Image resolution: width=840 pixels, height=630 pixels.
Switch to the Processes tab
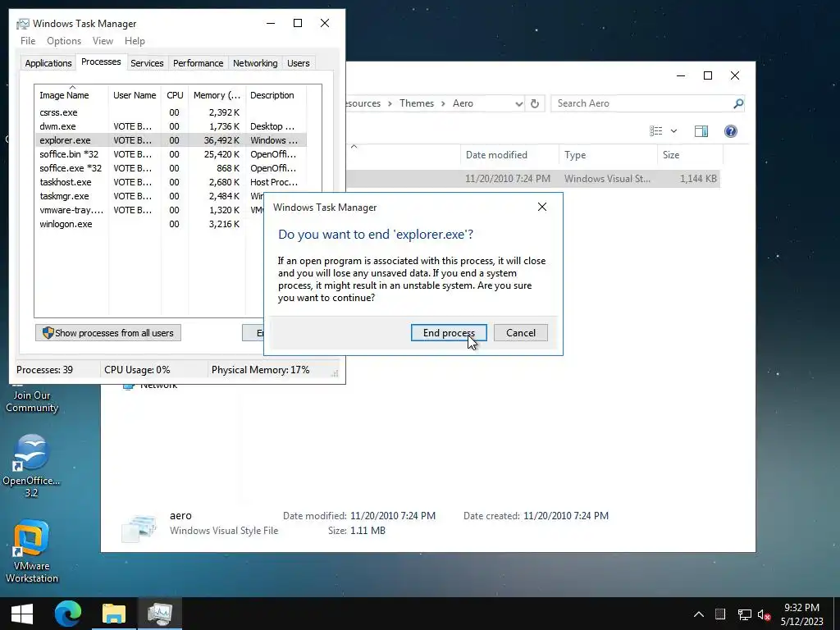(101, 62)
